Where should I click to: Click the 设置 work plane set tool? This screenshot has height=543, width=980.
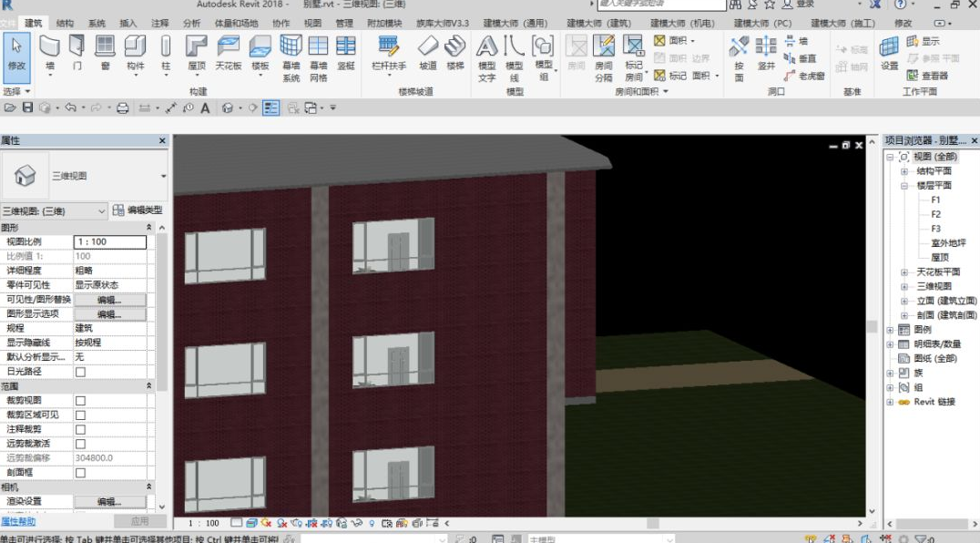(x=889, y=53)
